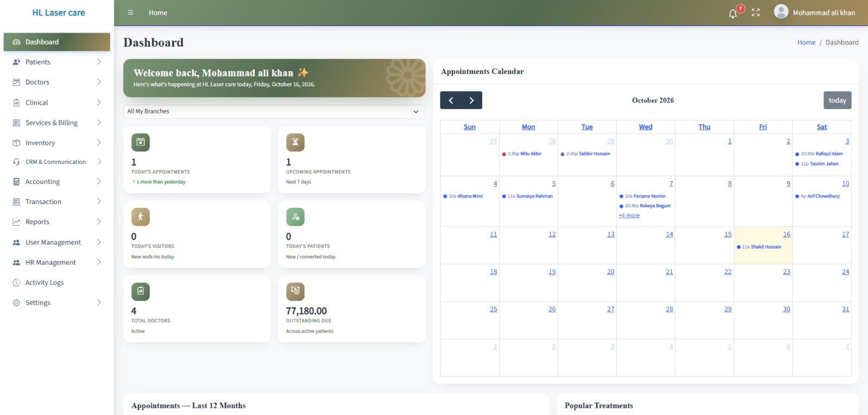Click the Home breadcrumb link
868x415 pixels.
pos(806,42)
